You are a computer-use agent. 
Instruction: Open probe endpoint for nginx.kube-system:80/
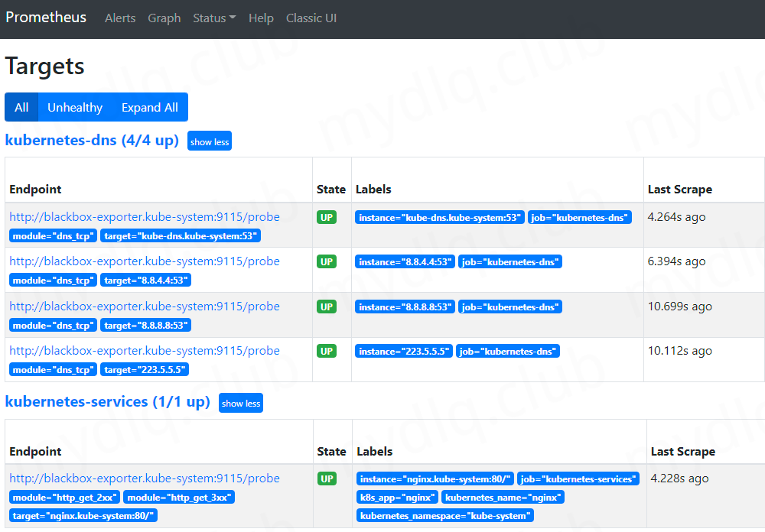pyautogui.click(x=145, y=478)
